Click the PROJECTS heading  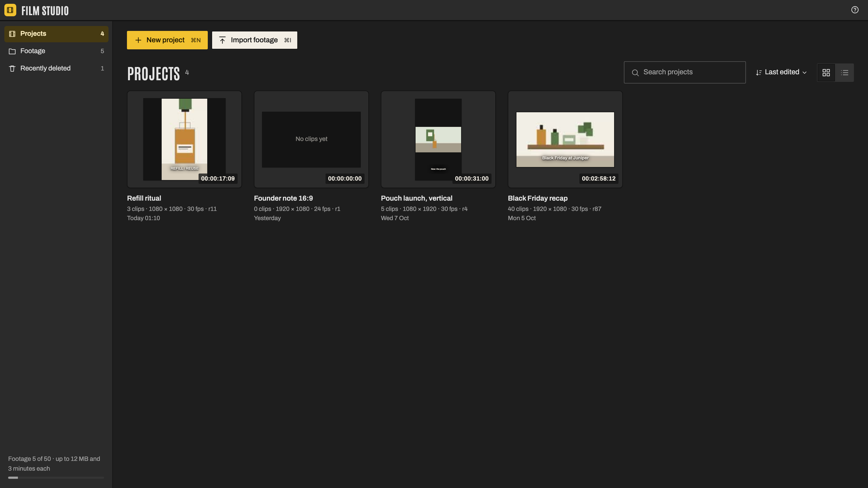(154, 73)
